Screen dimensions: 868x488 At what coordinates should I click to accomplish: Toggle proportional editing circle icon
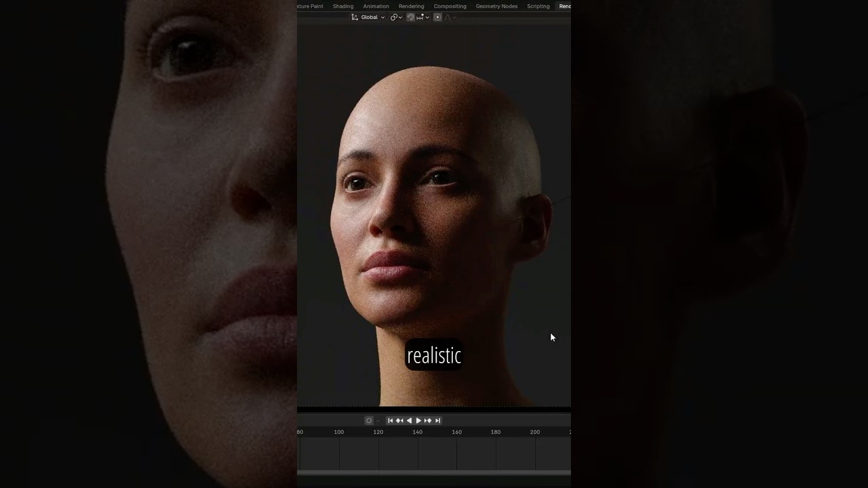click(437, 17)
